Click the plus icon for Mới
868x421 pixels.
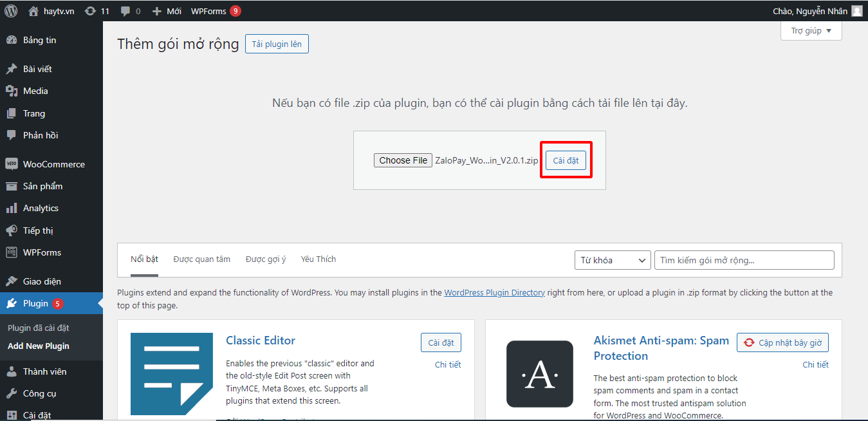[156, 12]
